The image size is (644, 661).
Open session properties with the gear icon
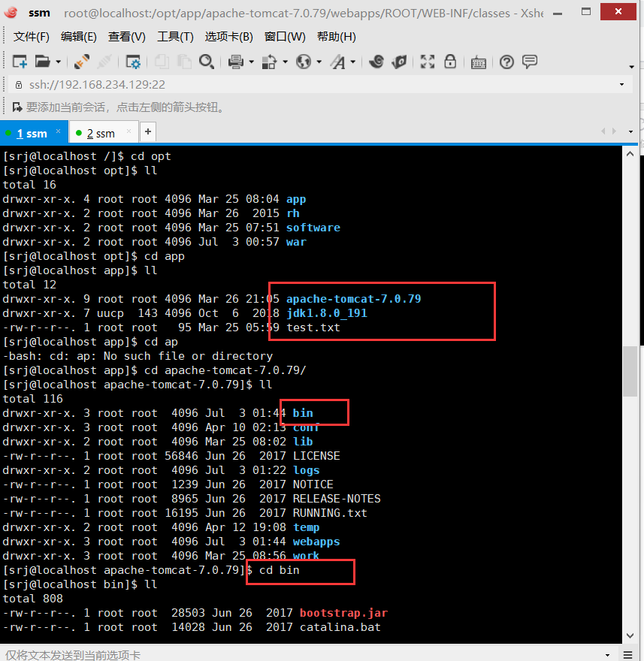133,62
